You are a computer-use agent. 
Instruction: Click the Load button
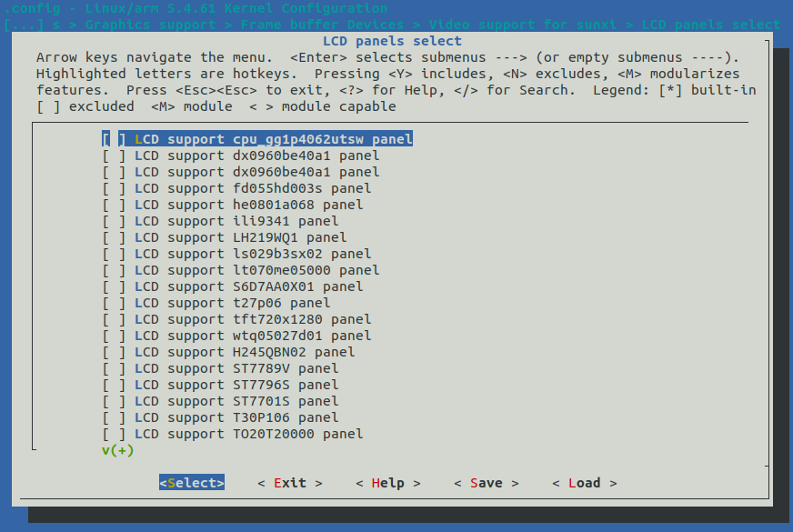(585, 483)
